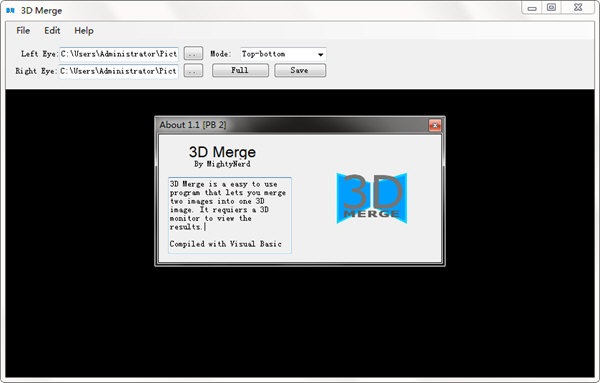
Task: Click the 3D Merge title bar app icon
Action: (x=10, y=11)
